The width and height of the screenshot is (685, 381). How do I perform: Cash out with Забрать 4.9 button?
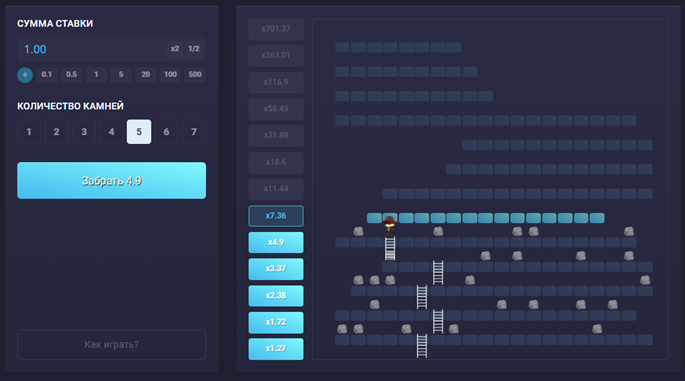tap(111, 180)
